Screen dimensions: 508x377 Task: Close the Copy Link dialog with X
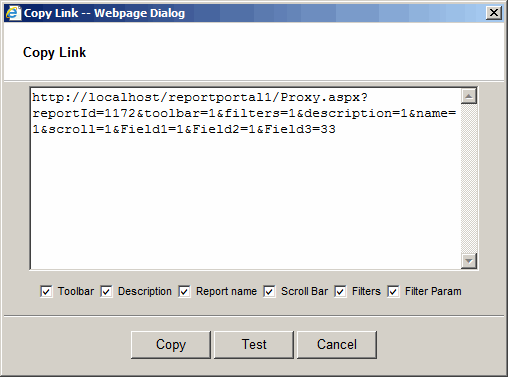click(x=494, y=13)
